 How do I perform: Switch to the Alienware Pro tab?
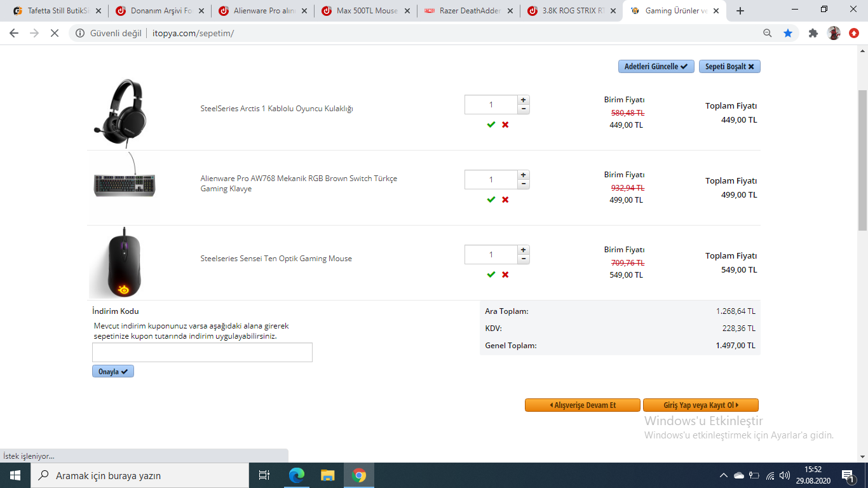[262, 11]
